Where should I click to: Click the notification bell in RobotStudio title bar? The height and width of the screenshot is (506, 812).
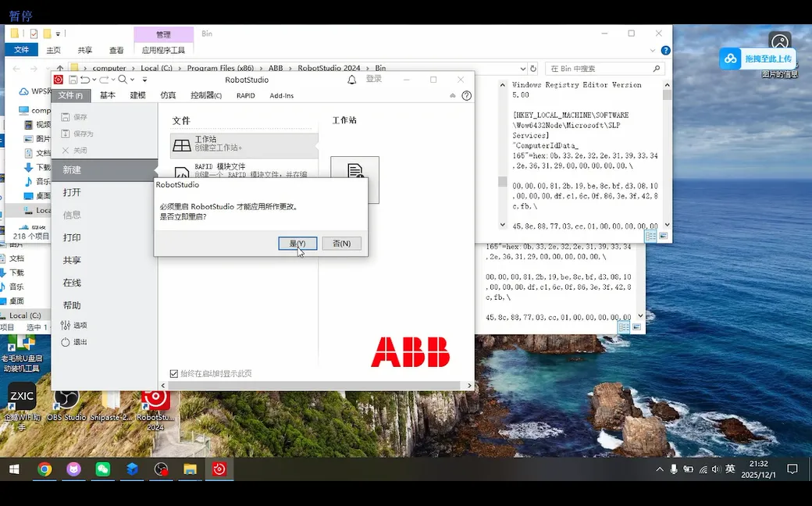coord(351,79)
